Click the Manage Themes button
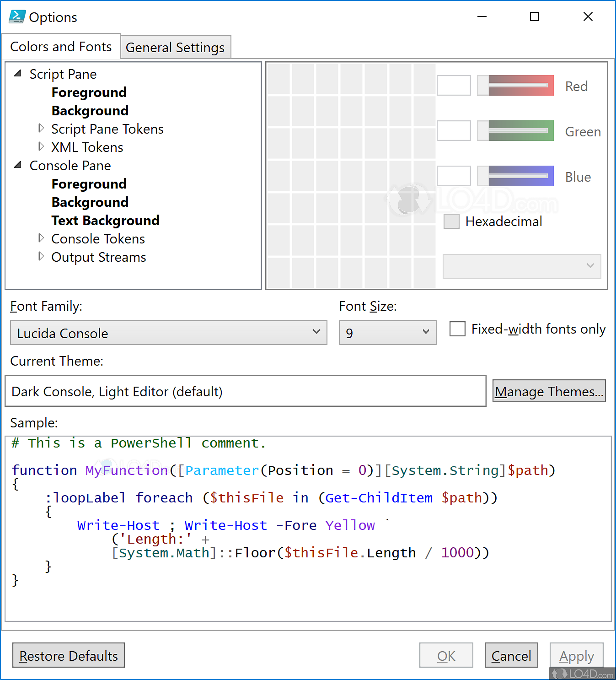 [x=549, y=391]
